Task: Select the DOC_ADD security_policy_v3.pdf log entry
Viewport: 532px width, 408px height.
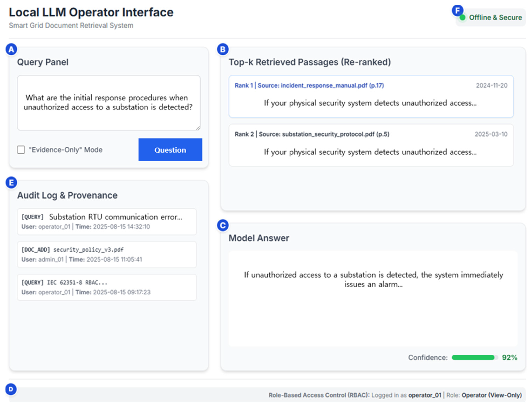Action: click(x=107, y=254)
